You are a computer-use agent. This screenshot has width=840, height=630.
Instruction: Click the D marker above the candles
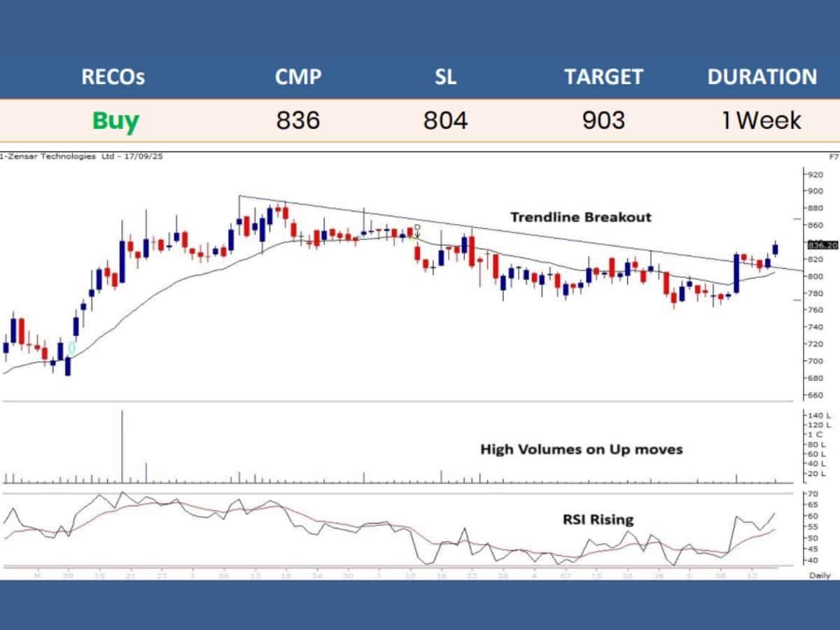click(417, 227)
